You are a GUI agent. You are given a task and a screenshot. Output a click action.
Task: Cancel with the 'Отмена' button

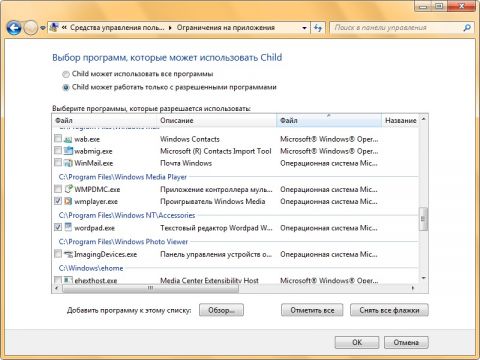pos(406,342)
